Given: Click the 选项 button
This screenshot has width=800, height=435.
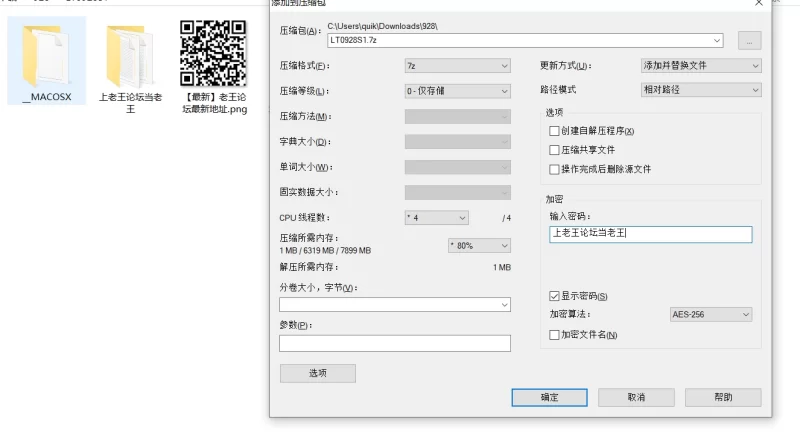Looking at the screenshot, I should pos(317,373).
